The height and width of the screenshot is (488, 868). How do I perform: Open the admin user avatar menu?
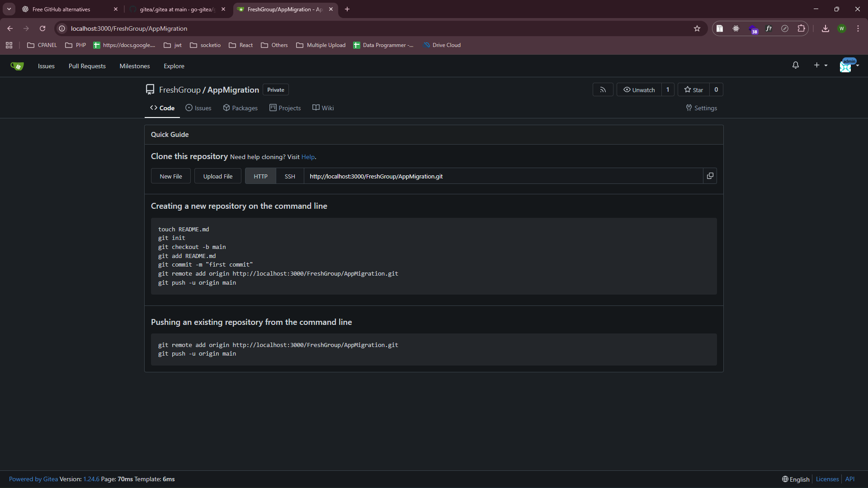point(848,66)
